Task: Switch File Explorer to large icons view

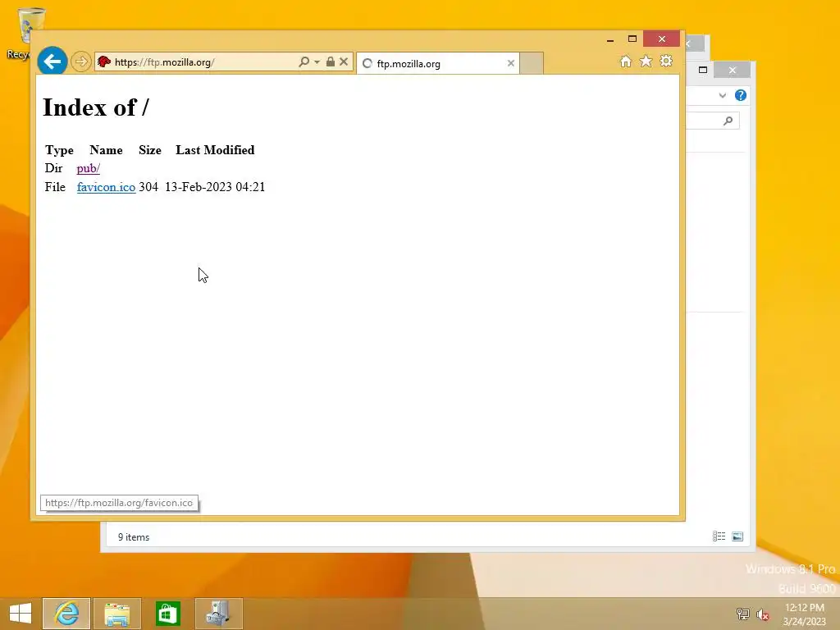Action: coord(737,536)
